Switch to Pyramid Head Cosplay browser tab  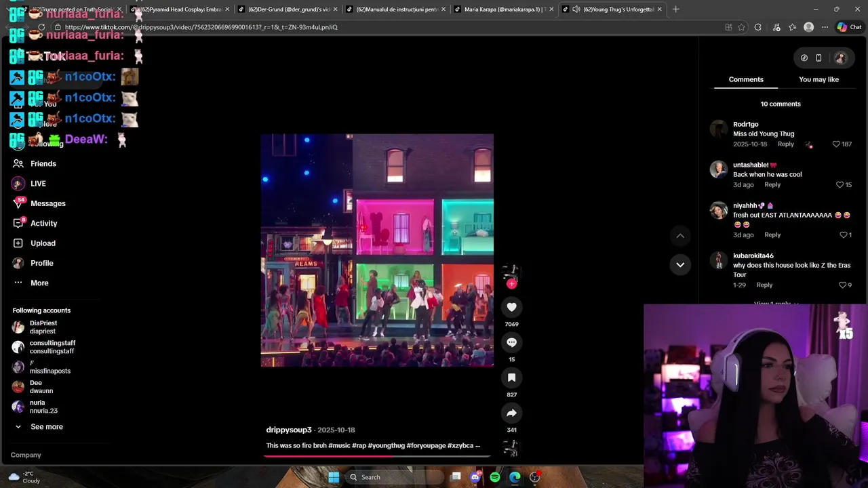point(180,9)
